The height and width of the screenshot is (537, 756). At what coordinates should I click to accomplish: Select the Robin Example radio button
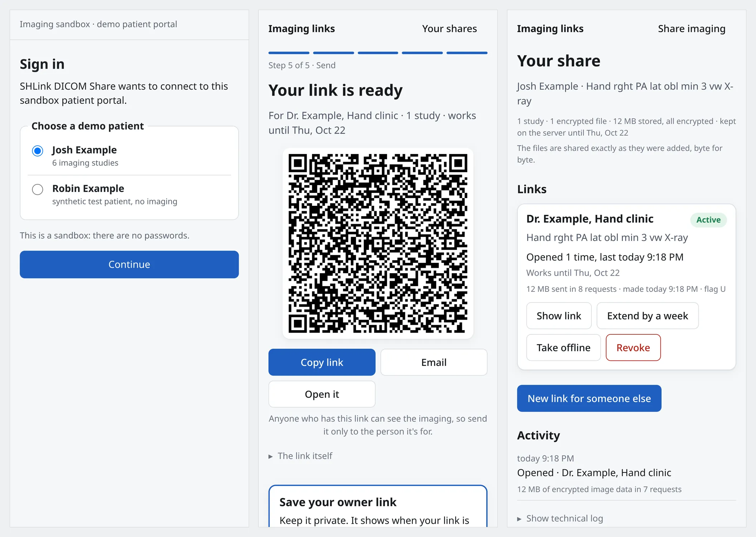point(38,189)
